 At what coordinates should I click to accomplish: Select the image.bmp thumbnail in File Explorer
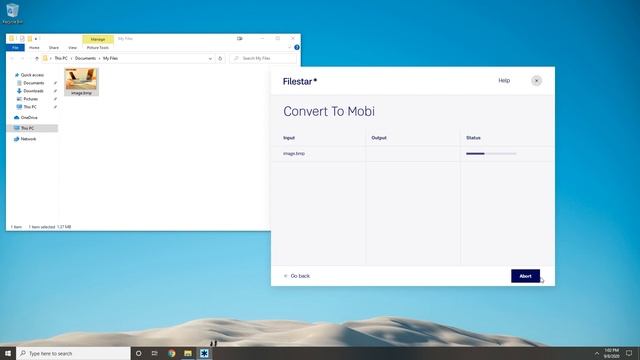coord(81,82)
